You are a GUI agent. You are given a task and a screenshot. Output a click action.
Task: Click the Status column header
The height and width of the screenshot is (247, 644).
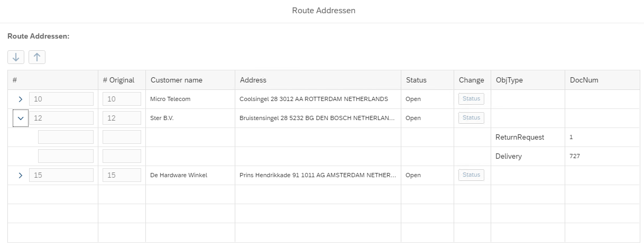[x=416, y=80]
